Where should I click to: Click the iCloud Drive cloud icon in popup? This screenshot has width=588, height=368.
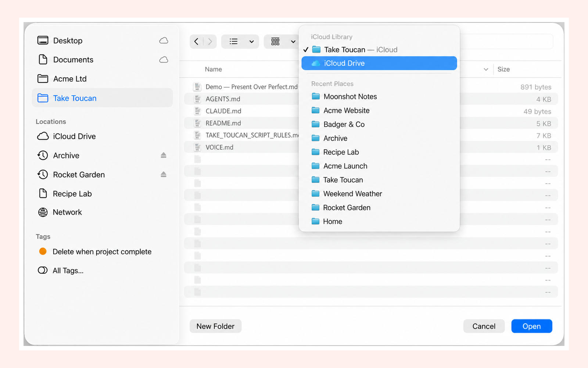click(316, 63)
